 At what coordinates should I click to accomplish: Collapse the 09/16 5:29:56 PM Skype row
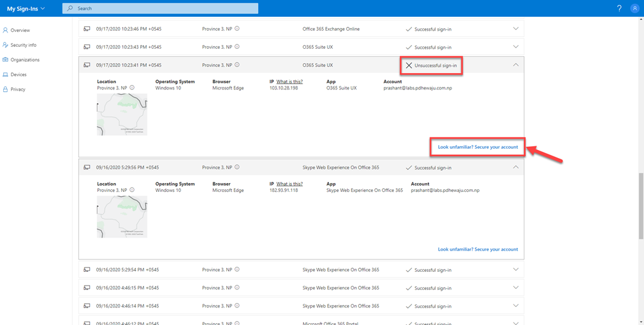point(516,167)
